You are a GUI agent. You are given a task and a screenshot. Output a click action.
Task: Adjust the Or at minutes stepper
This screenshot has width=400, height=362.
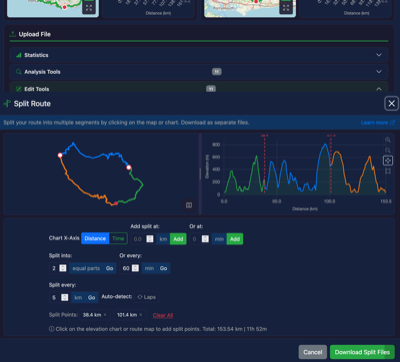205,239
